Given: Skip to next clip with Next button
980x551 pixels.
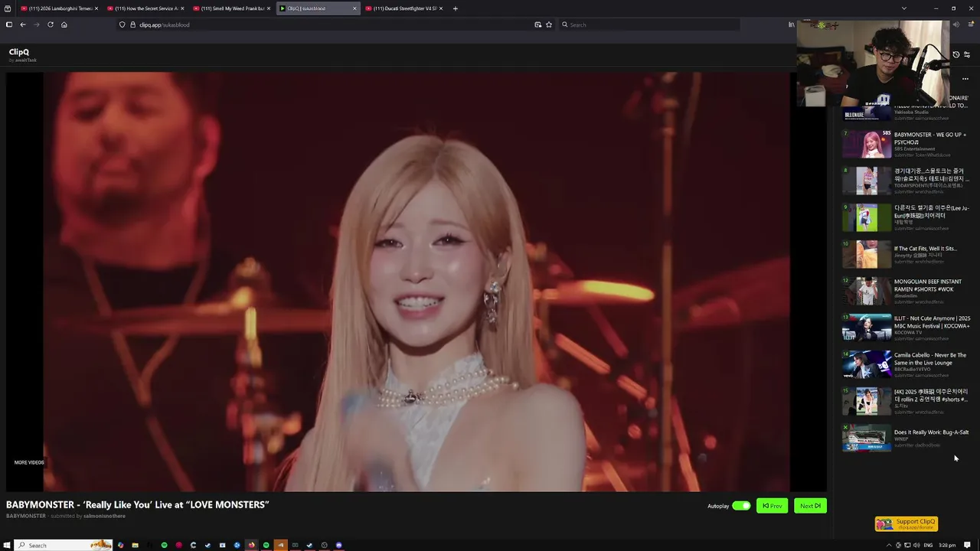Looking at the screenshot, I should click(x=810, y=506).
